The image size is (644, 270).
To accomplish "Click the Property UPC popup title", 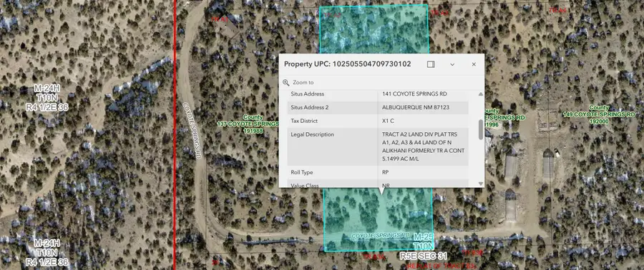I will [348, 64].
